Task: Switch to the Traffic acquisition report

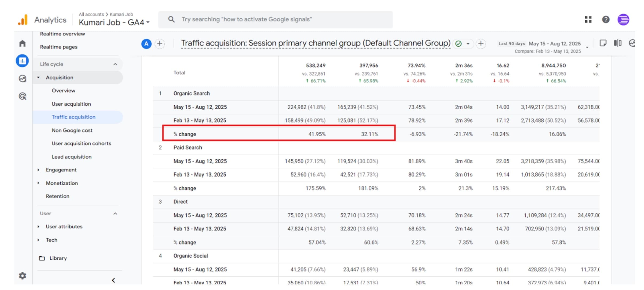Action: 73,117
